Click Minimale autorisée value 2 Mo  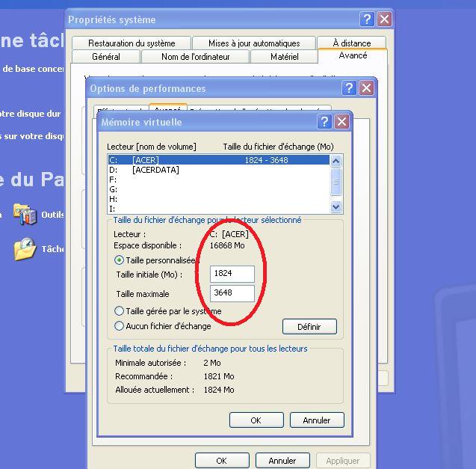pyautogui.click(x=212, y=363)
